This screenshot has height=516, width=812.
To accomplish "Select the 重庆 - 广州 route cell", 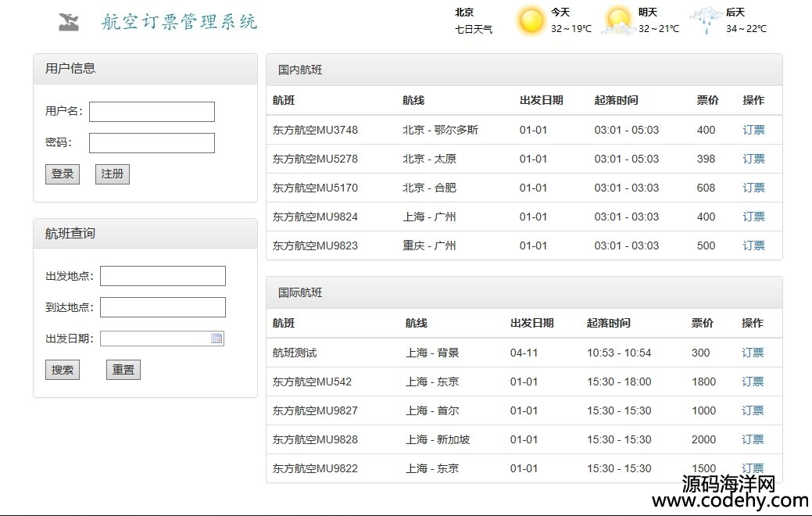I will click(429, 246).
